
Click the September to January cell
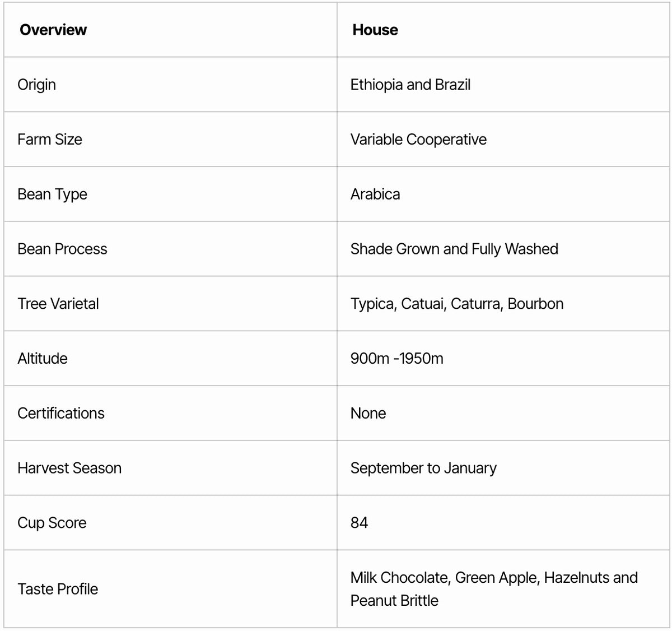coord(423,468)
